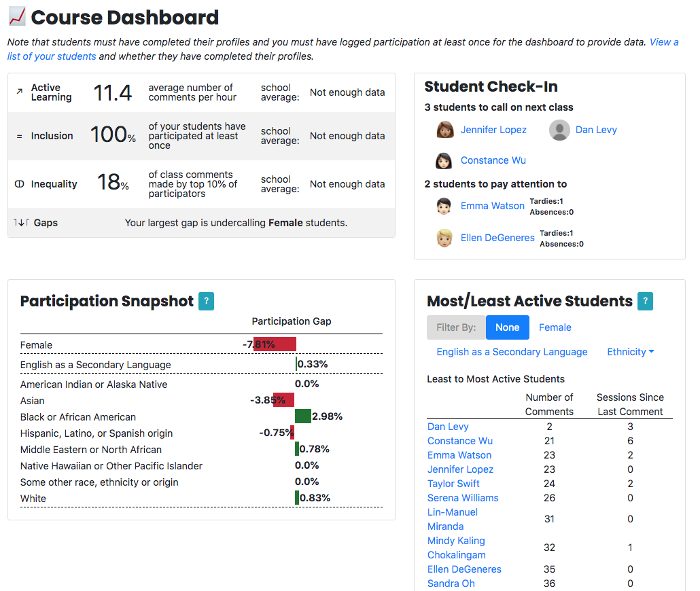This screenshot has height=591, width=700.
Task: Click the largest gap Female message
Action: tap(236, 223)
